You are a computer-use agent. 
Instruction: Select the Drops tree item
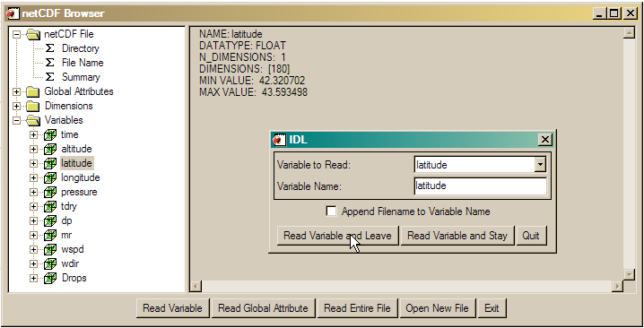(x=74, y=278)
